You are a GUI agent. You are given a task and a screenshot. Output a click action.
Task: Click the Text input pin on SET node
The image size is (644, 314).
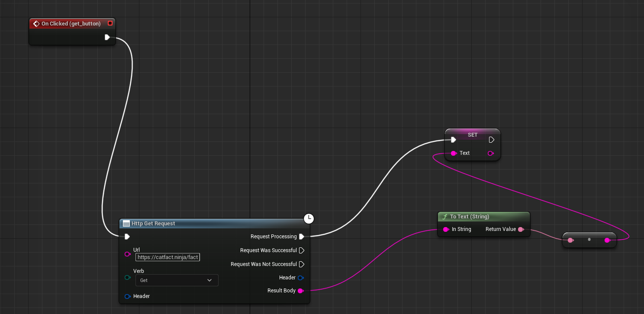[453, 153]
